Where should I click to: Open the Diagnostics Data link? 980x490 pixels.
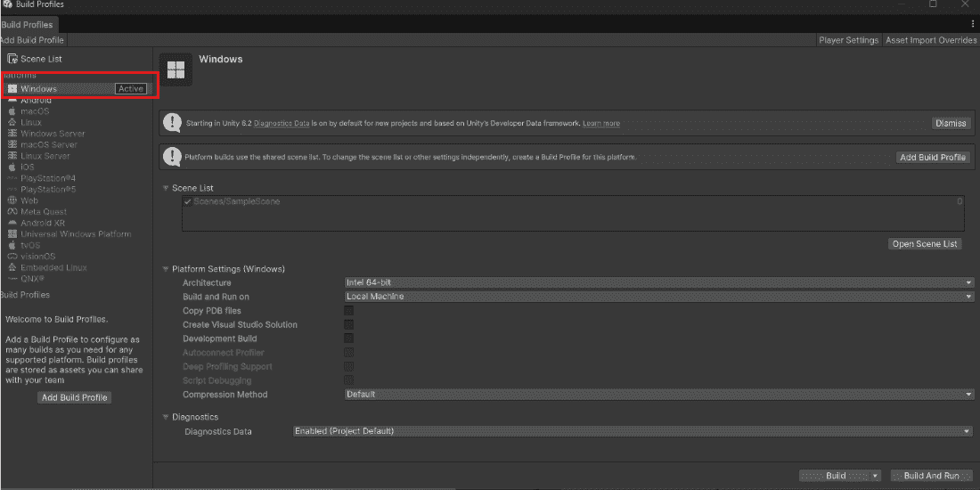pos(282,124)
